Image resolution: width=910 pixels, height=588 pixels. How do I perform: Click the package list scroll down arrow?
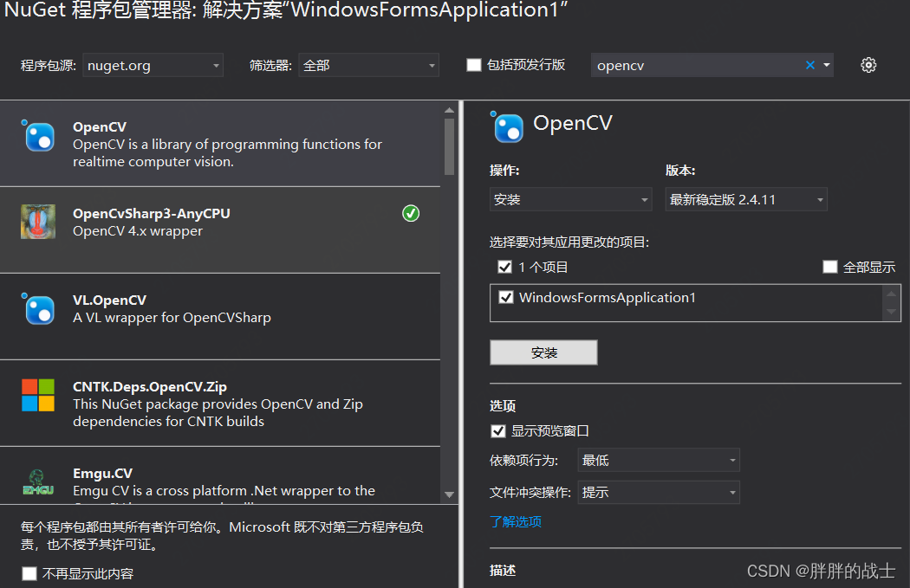[449, 494]
